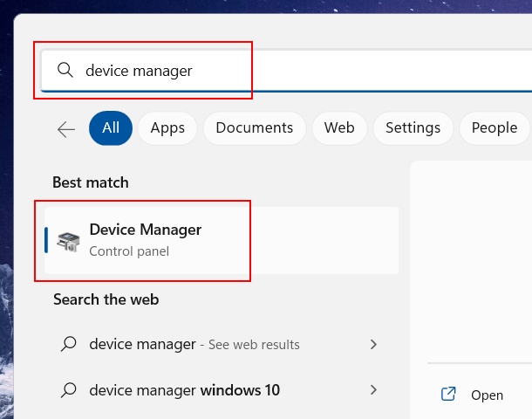Open the Device Manager best match title
Viewport: 532px width, 419px height.
(x=145, y=230)
